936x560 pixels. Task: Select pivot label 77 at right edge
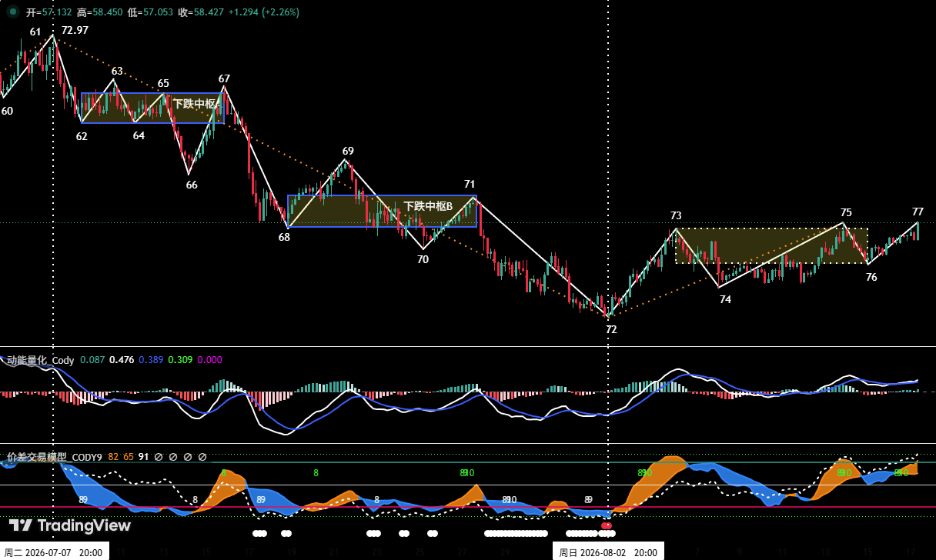click(x=918, y=212)
